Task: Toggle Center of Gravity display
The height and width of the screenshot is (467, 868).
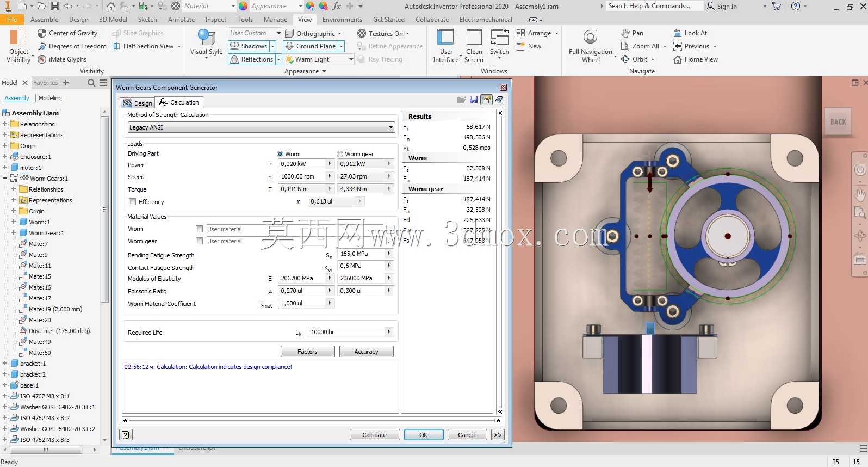Action: [x=67, y=33]
